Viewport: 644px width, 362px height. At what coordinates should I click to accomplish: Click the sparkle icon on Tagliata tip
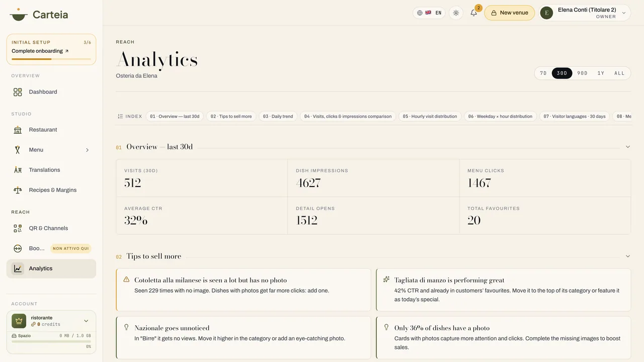(386, 279)
